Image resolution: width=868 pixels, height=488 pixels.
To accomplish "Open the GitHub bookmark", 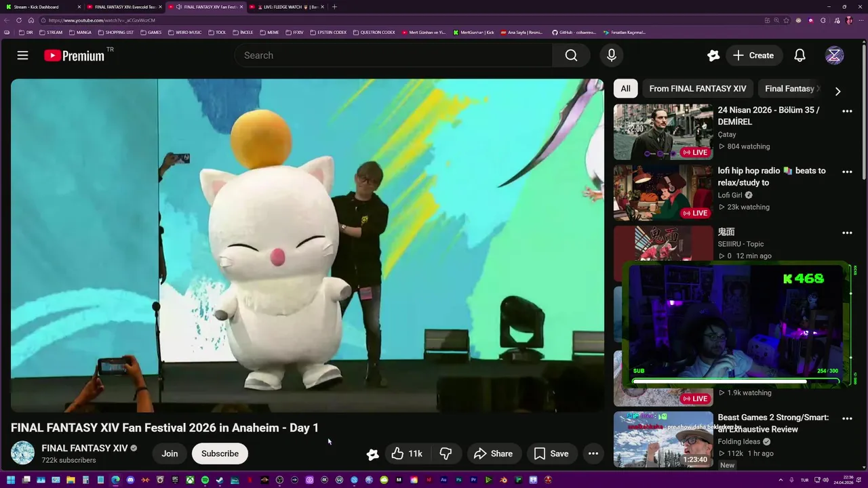I will click(574, 32).
